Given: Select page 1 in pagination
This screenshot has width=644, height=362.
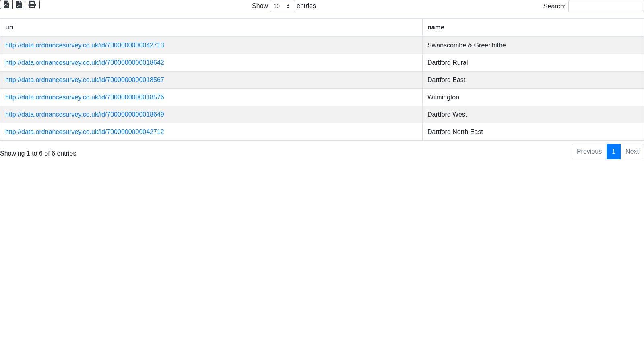Looking at the screenshot, I should coord(613,152).
